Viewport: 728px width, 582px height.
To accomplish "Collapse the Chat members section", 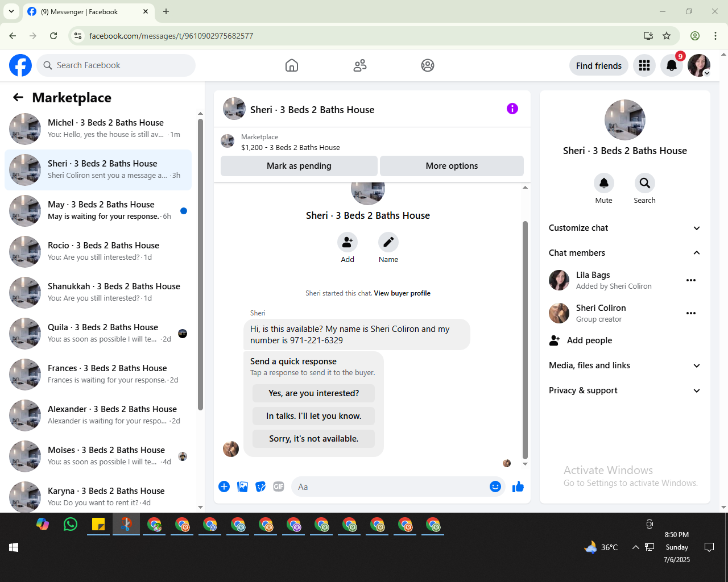I will [x=624, y=253].
